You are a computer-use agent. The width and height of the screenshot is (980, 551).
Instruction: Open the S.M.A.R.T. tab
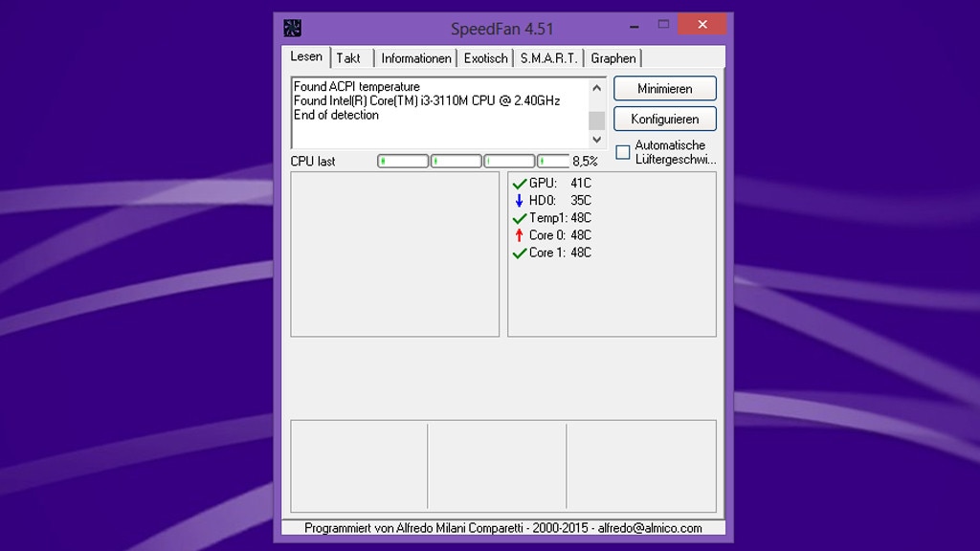pos(548,58)
